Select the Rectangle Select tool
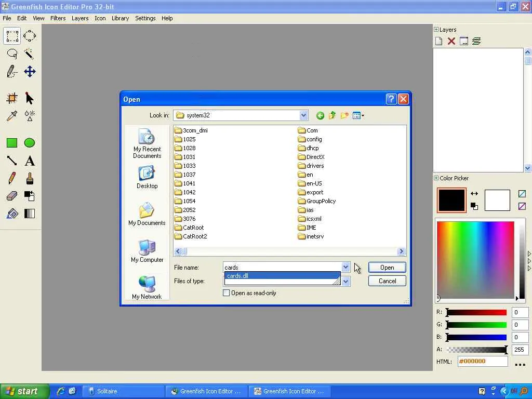 click(12, 36)
